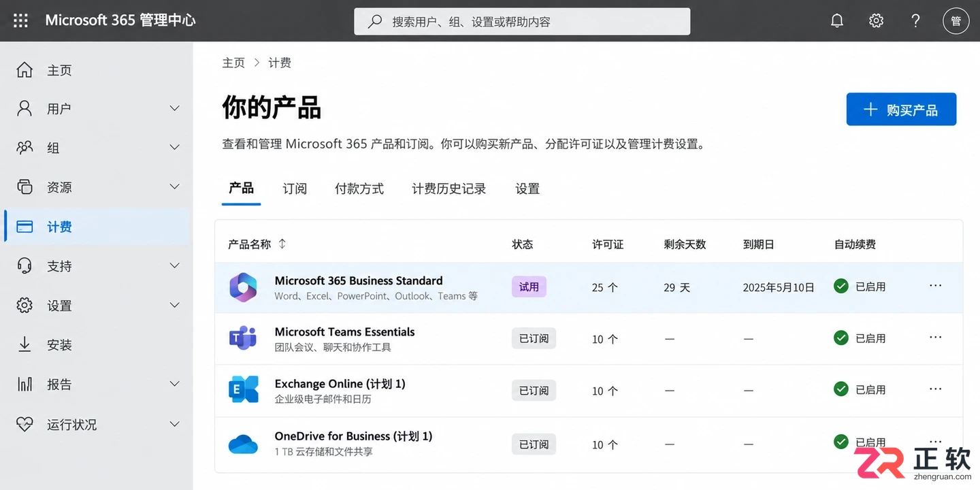Click the Exchange Online product icon
Image resolution: width=980 pixels, height=490 pixels.
pos(243,390)
